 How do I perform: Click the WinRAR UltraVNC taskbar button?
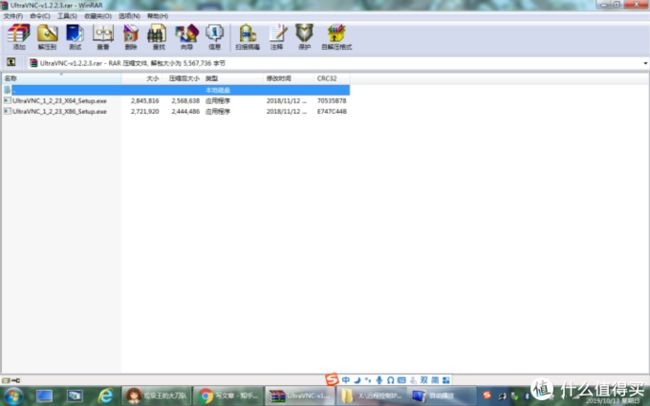tap(300, 396)
